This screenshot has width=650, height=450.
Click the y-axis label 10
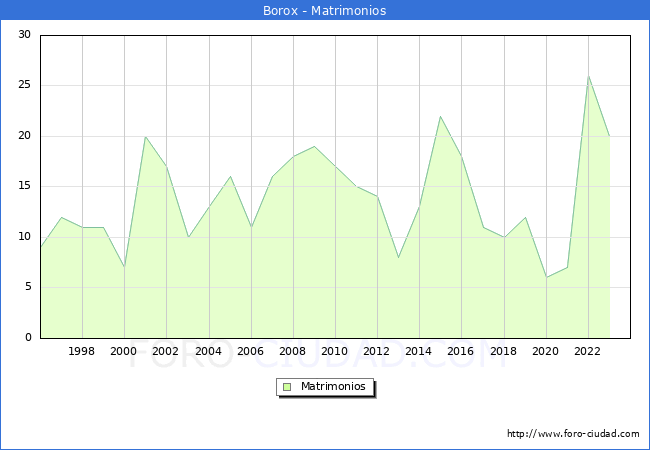[x=25, y=237]
